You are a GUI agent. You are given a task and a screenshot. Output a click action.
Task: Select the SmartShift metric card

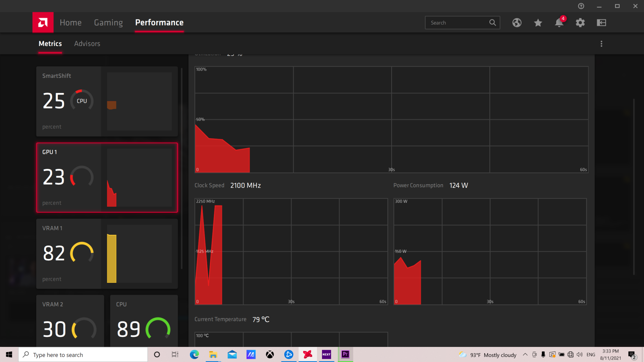pyautogui.click(x=107, y=101)
